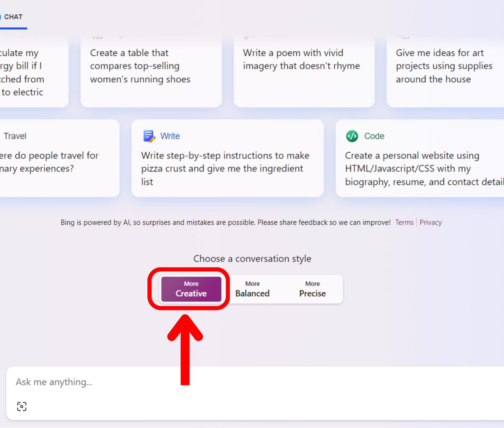Image resolution: width=504 pixels, height=428 pixels.
Task: Select More Creative conversation style
Action: pyautogui.click(x=191, y=289)
